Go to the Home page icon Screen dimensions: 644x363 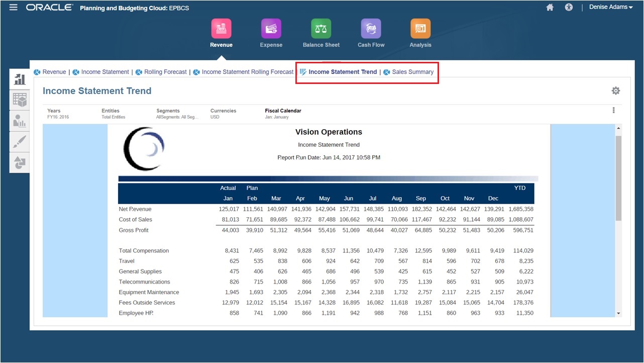[x=550, y=8]
